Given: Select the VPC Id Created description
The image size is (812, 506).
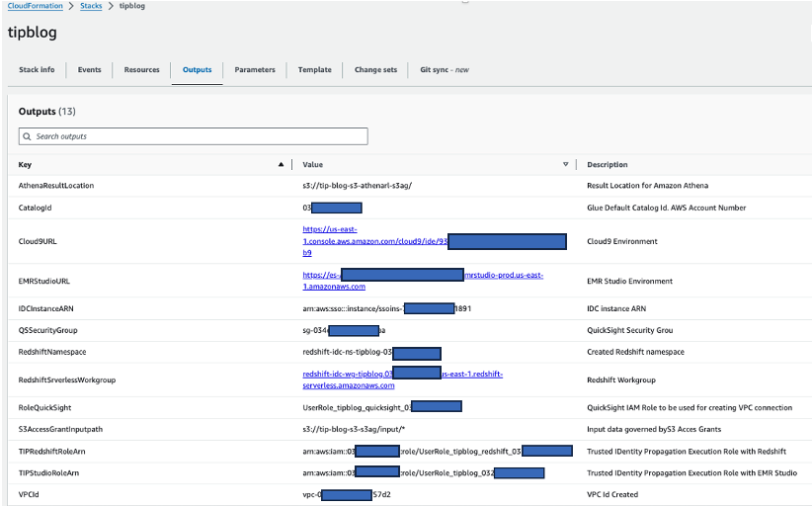Looking at the screenshot, I should point(612,494).
